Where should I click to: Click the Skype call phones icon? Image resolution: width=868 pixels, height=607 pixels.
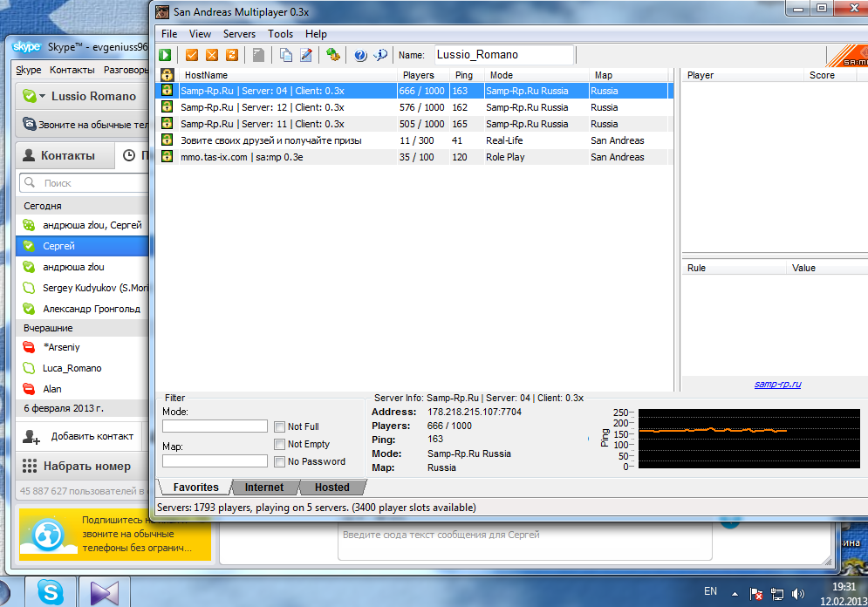click(x=30, y=124)
